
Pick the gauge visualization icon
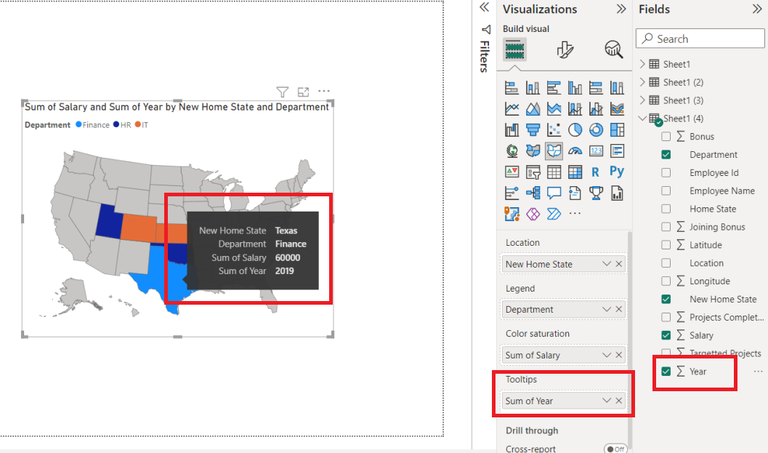(x=575, y=151)
